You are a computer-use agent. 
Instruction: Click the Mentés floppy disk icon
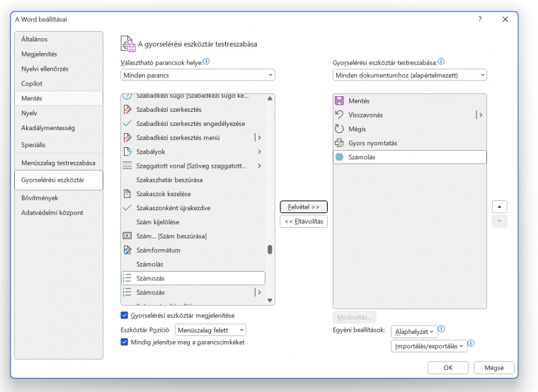point(339,100)
